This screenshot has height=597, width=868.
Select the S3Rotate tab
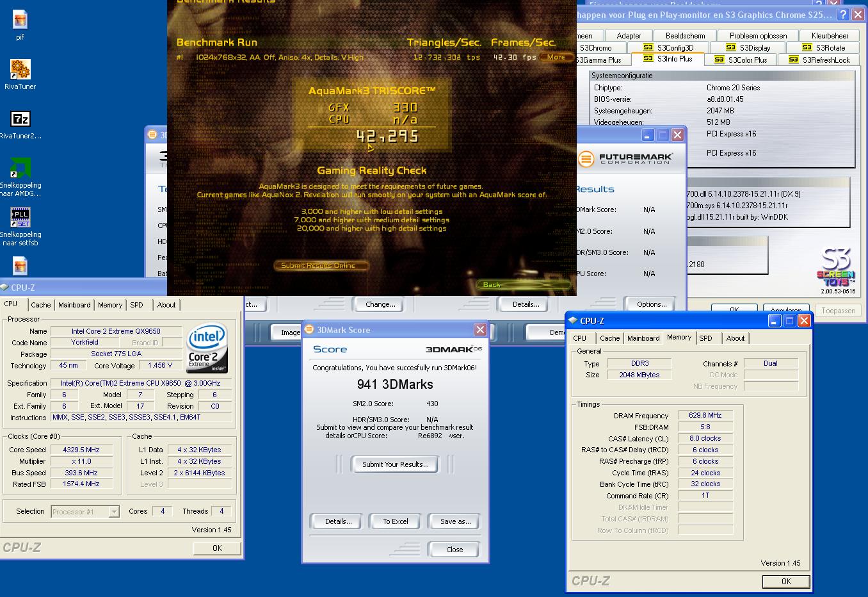coord(824,48)
